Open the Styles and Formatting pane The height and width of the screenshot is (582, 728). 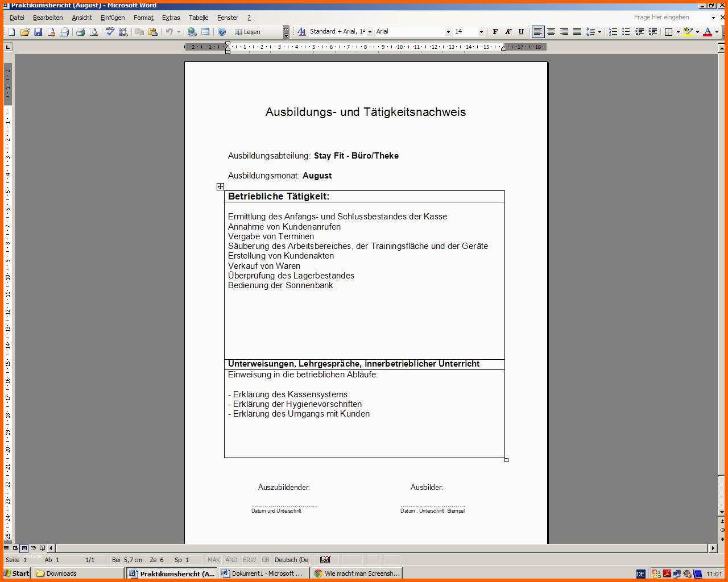coord(301,32)
